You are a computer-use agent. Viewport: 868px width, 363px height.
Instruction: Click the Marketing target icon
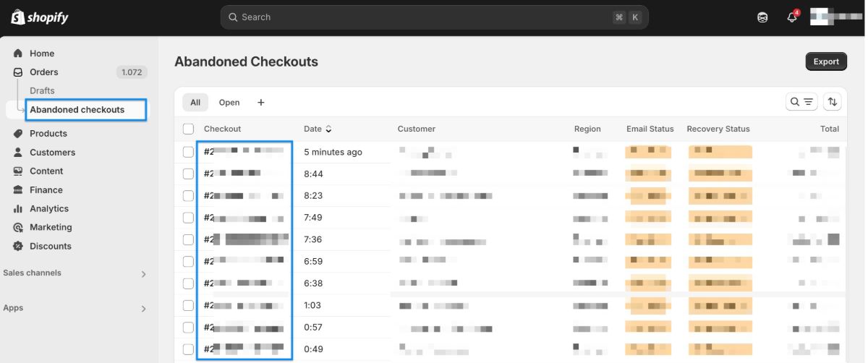click(x=18, y=228)
